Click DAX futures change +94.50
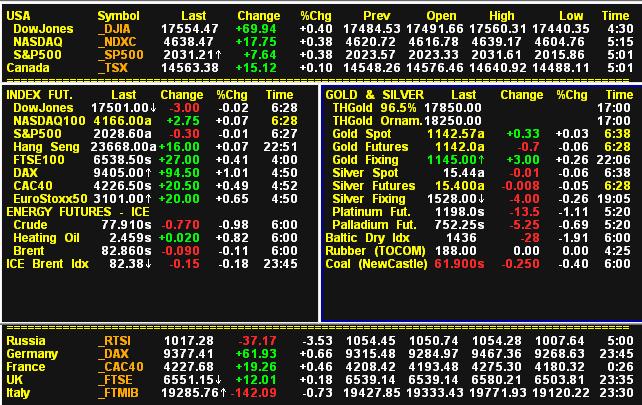The image size is (642, 405). pos(179,173)
